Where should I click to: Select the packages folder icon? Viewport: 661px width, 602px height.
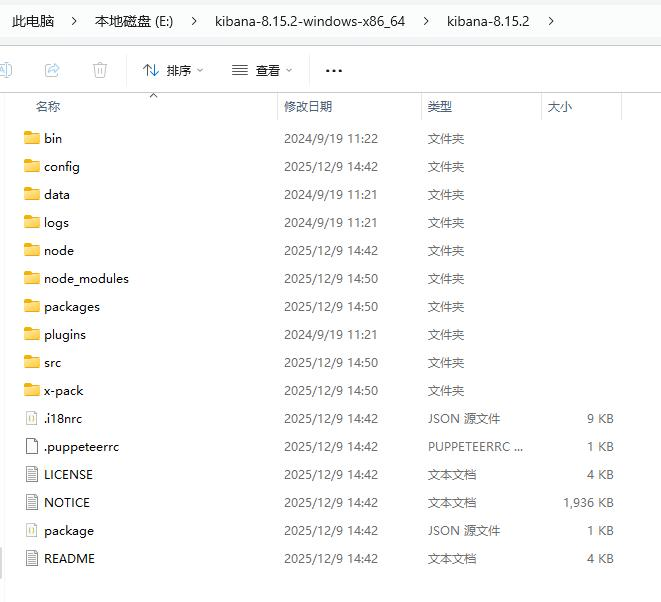point(32,306)
